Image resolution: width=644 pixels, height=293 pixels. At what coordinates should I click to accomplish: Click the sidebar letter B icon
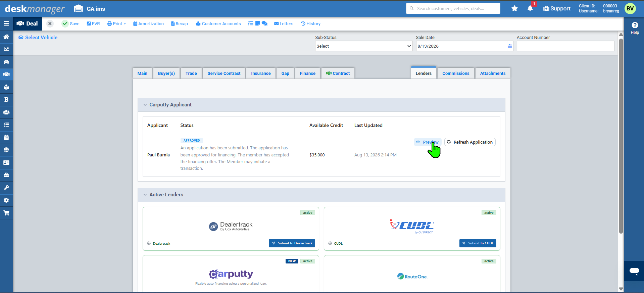click(6, 99)
